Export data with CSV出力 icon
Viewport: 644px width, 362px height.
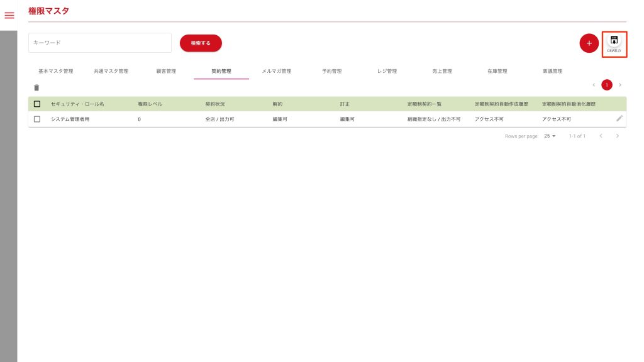tap(614, 43)
